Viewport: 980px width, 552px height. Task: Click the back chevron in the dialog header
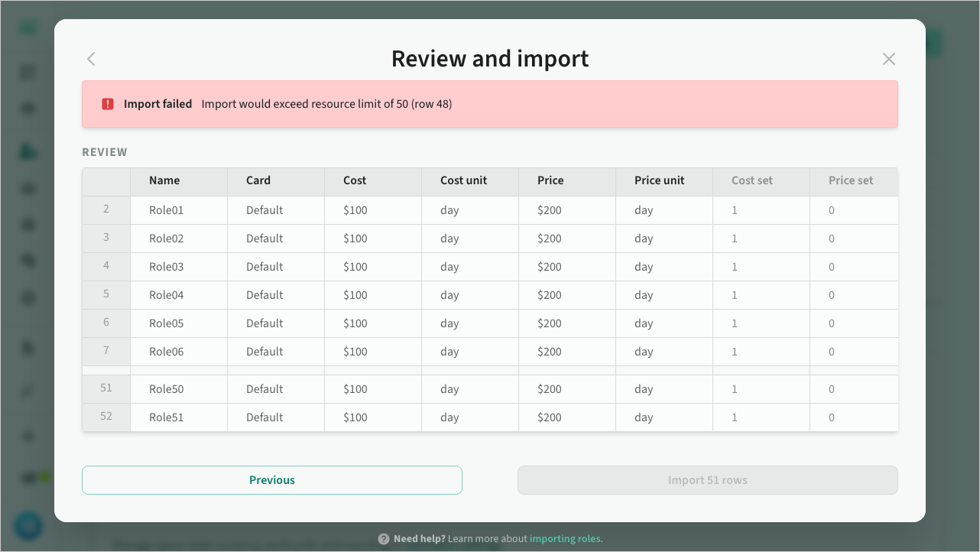pos(91,59)
